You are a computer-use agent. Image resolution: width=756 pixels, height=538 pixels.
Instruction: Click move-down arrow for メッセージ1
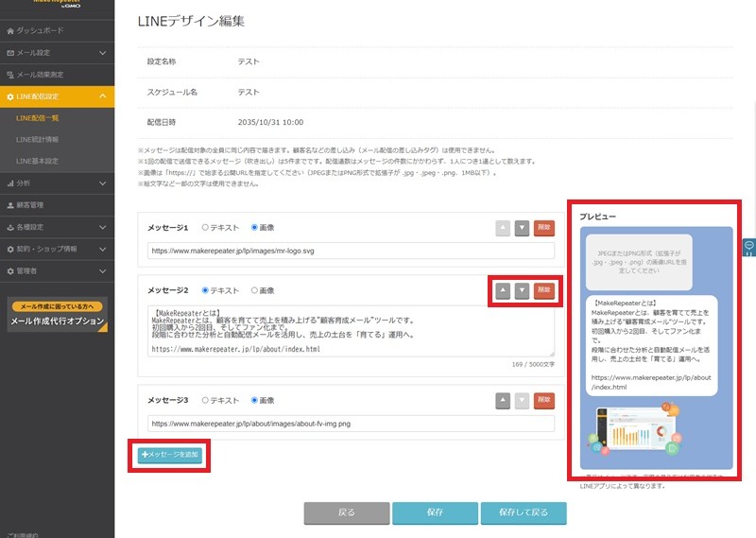[523, 228]
